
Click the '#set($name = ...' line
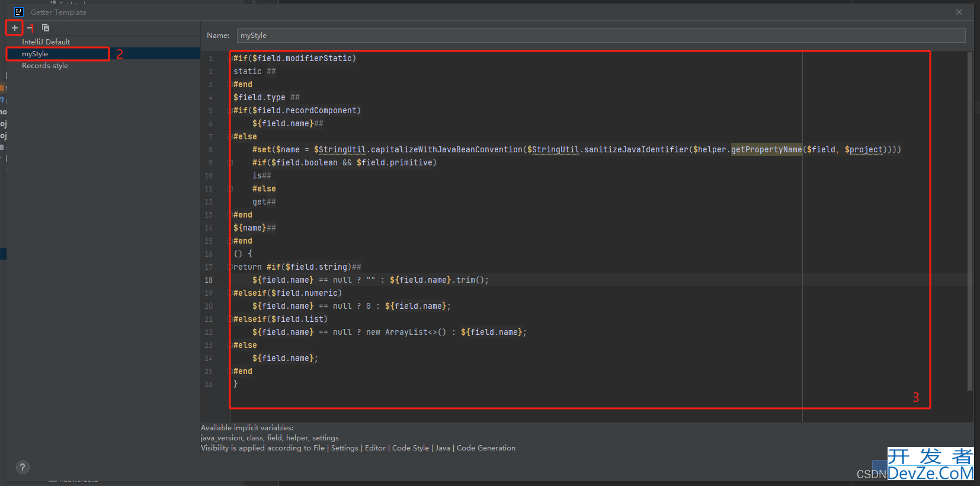tap(577, 149)
